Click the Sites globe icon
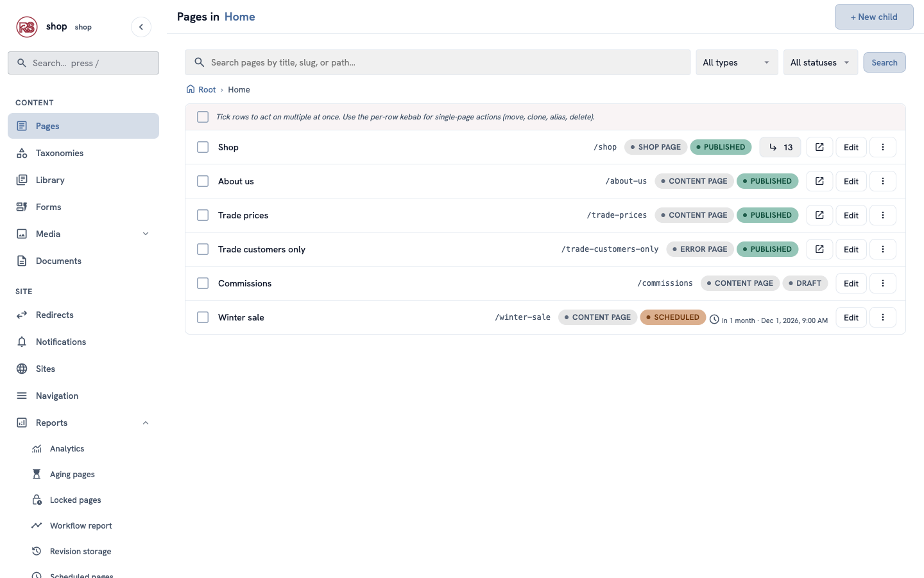The image size is (924, 578). (x=22, y=369)
